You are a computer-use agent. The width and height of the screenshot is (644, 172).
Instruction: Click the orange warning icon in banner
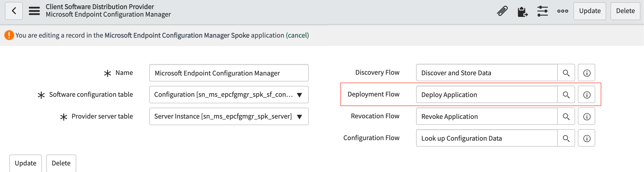pyautogui.click(x=9, y=35)
